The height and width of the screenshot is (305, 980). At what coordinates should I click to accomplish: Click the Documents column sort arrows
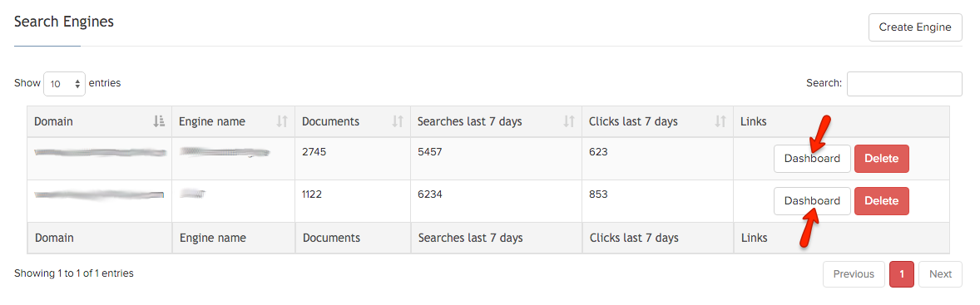pyautogui.click(x=397, y=121)
